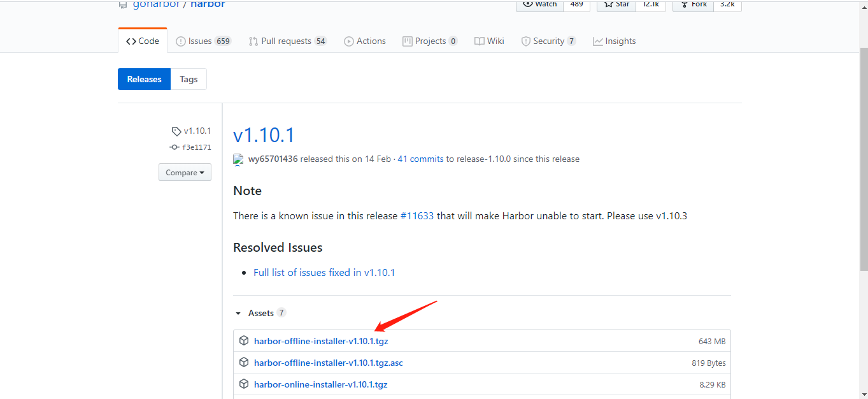Click package icon beside offline installer tgz
Screen dimensions: 868x399
[244, 341]
